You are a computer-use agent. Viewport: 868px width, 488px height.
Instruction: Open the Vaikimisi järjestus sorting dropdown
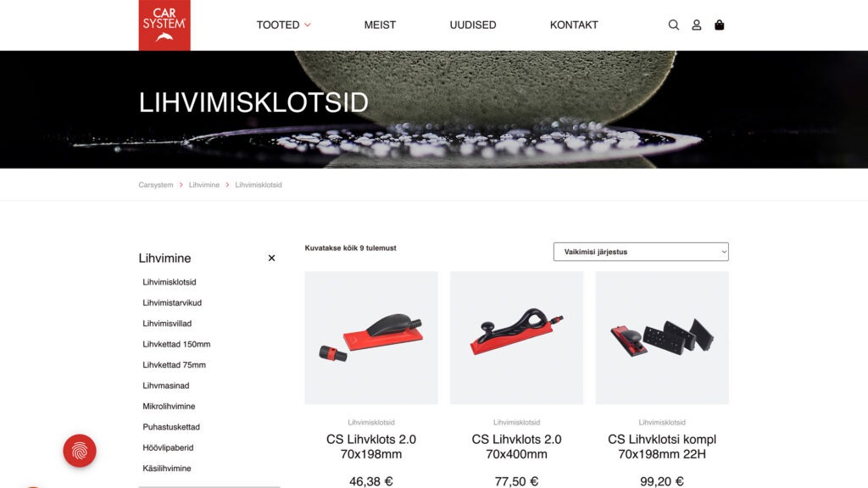[641, 252]
